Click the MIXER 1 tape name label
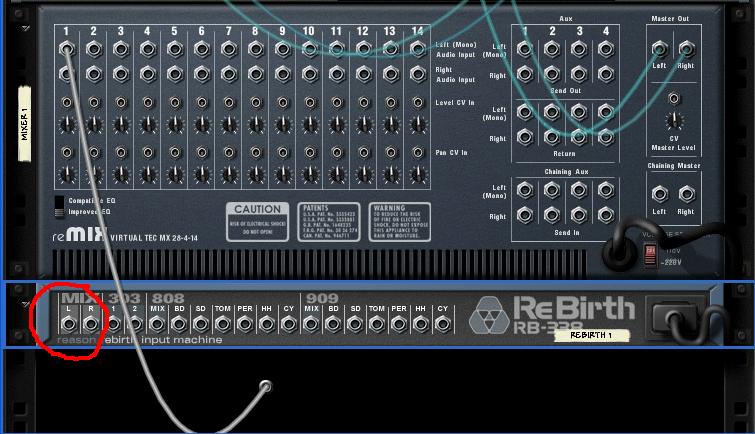The image size is (755, 434). [x=25, y=124]
